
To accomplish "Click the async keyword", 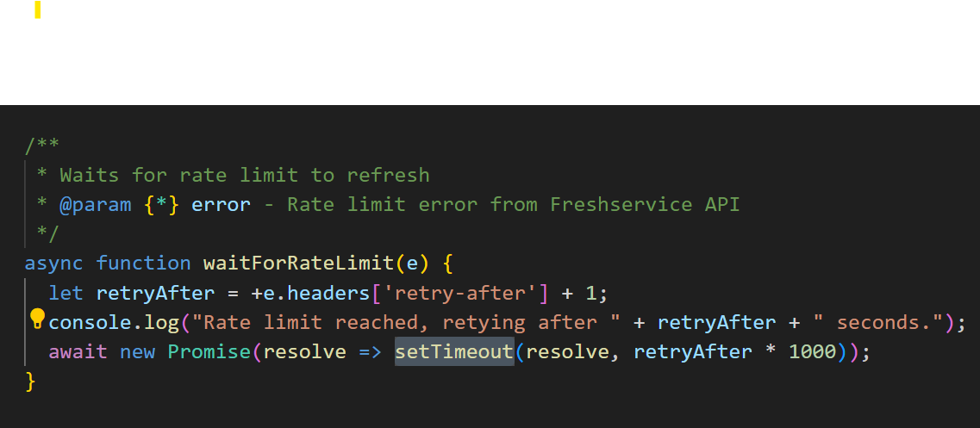I will (x=53, y=263).
